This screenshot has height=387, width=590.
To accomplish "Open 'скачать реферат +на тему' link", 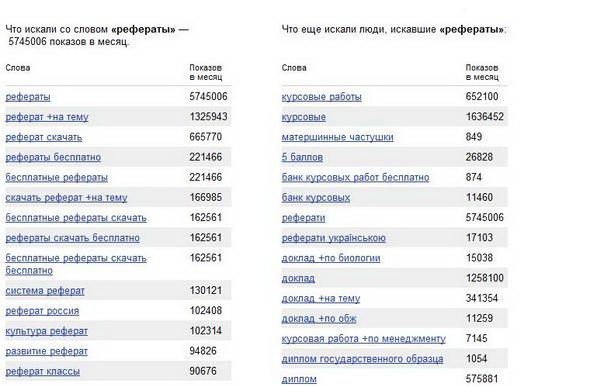I will [66, 197].
